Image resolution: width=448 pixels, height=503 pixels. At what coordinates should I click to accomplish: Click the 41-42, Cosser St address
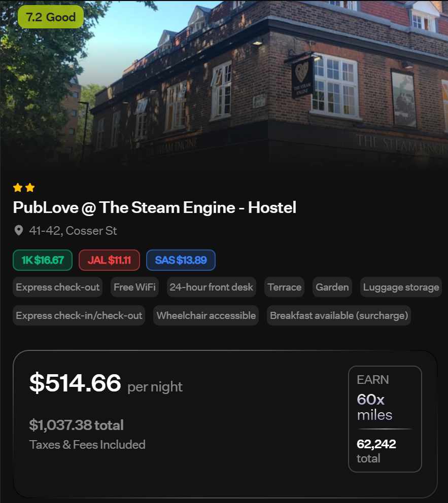73,231
